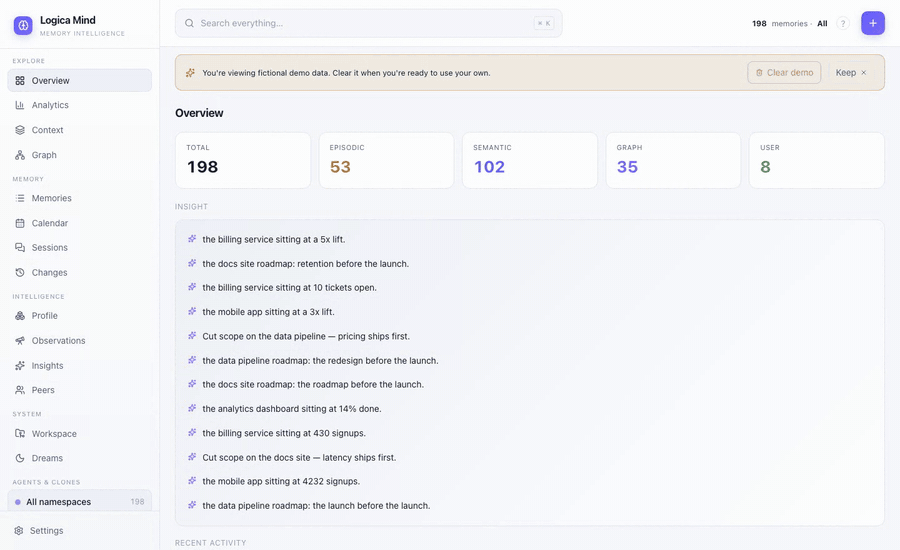Click the Settings gear icon
The height and width of the screenshot is (550, 900).
click(x=19, y=530)
